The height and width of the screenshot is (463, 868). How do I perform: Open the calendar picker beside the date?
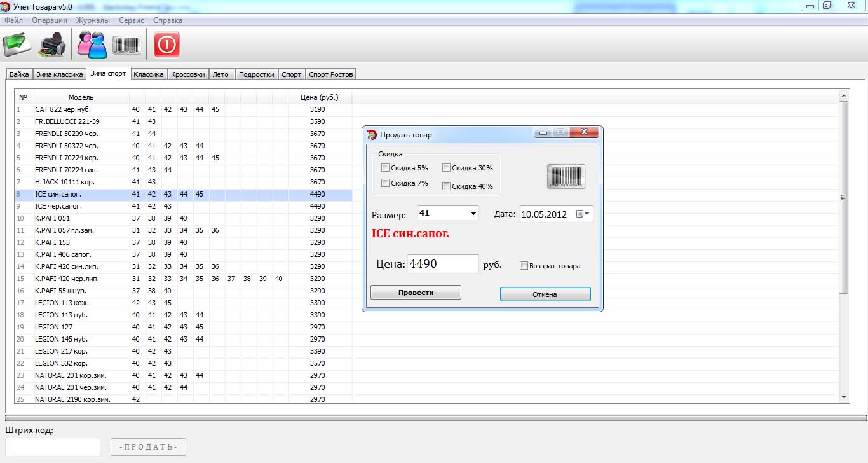click(x=583, y=214)
